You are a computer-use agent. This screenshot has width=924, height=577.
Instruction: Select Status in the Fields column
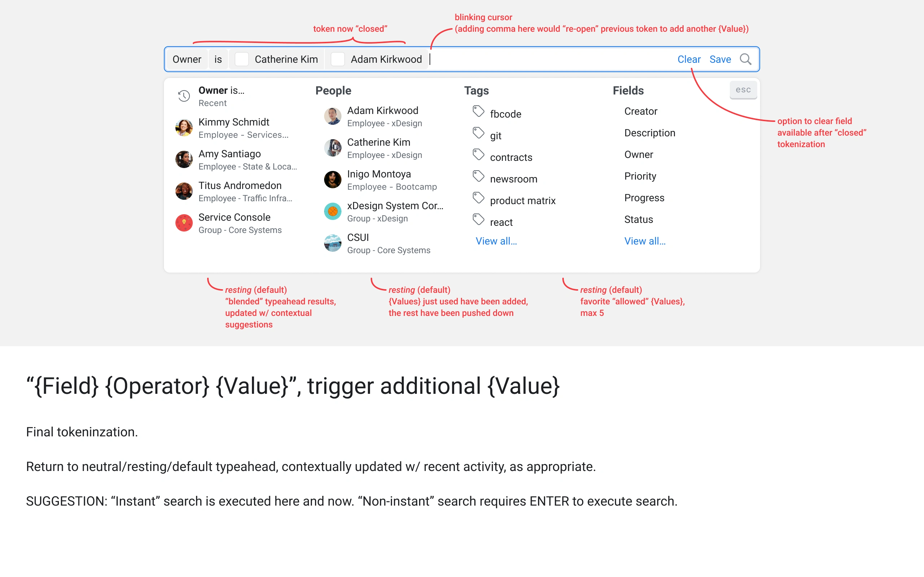pyautogui.click(x=638, y=219)
